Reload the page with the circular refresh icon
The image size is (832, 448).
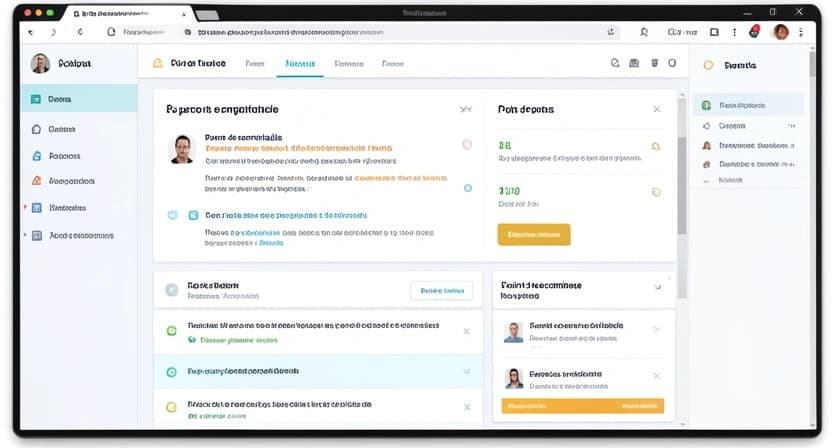click(x=111, y=32)
